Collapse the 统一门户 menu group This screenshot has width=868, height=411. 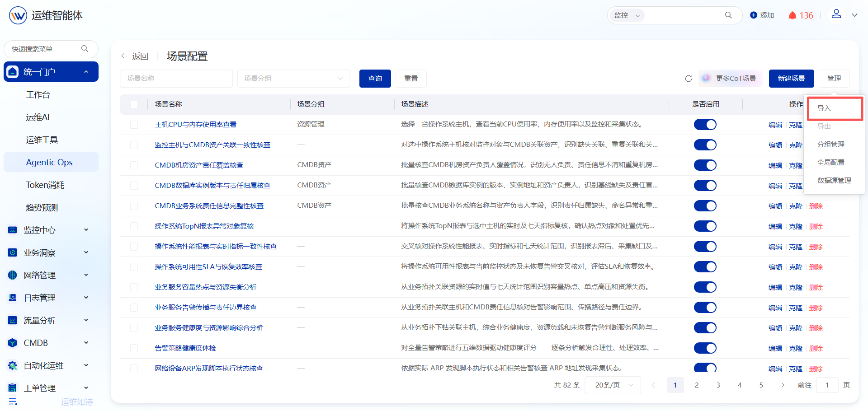click(x=86, y=72)
